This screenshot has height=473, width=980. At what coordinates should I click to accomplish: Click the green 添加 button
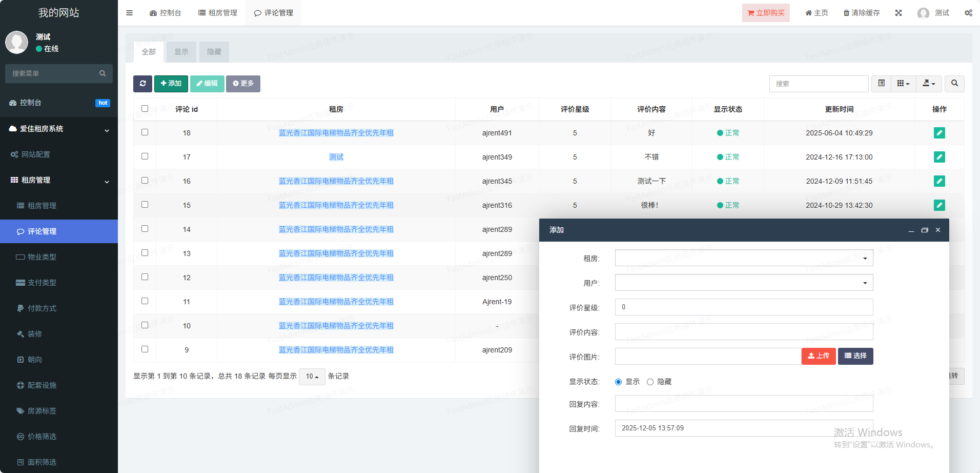click(x=171, y=84)
